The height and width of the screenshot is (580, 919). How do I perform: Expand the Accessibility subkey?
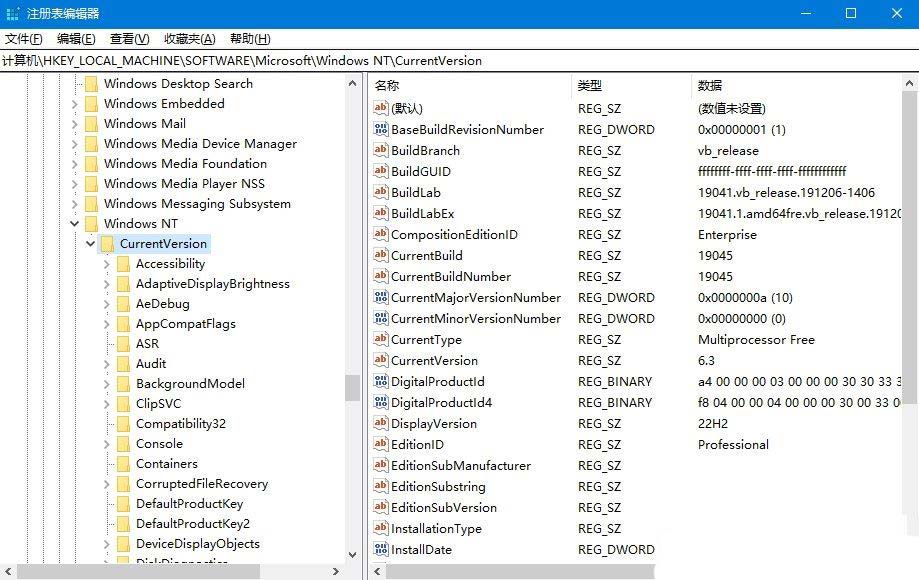[x=107, y=264]
